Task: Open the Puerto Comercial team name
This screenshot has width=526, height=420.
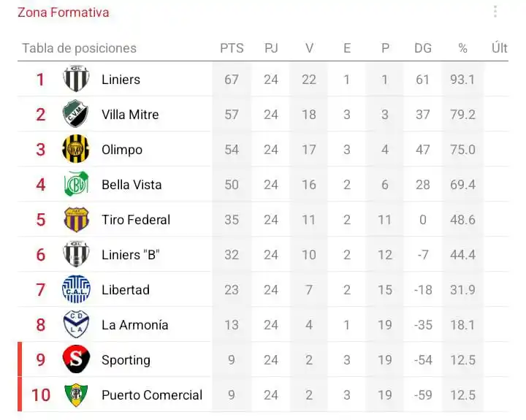Action: point(152,395)
